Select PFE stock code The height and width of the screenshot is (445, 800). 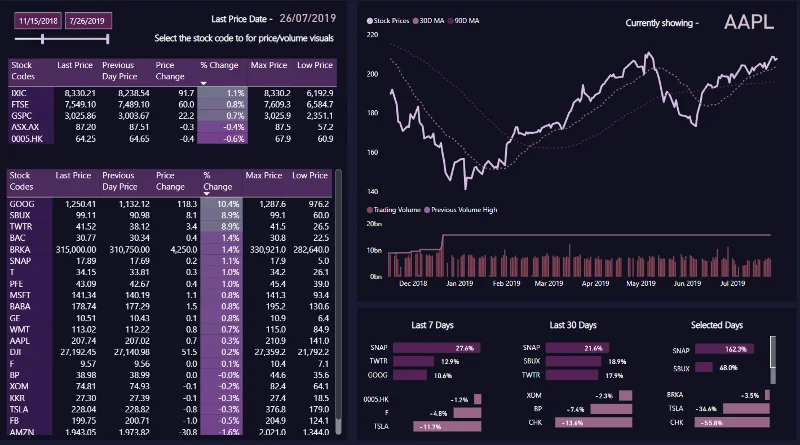[x=16, y=284]
